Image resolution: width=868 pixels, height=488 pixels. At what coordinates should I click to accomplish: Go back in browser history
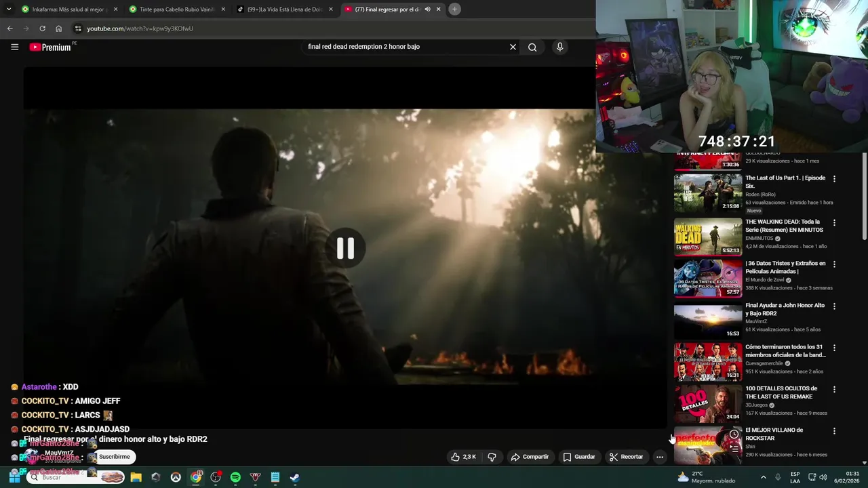9,28
